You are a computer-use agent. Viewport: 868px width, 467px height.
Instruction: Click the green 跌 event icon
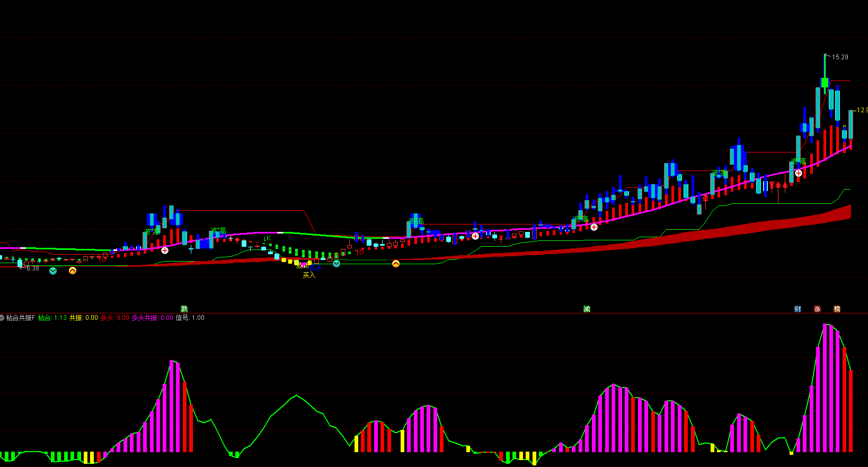pyautogui.click(x=184, y=309)
